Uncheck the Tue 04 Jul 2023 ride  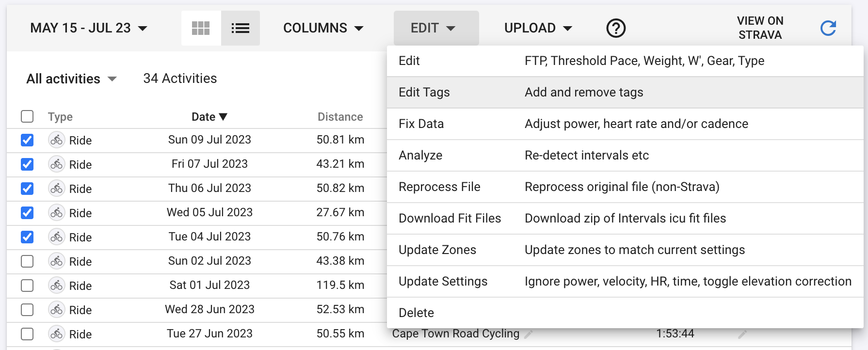pyautogui.click(x=27, y=237)
